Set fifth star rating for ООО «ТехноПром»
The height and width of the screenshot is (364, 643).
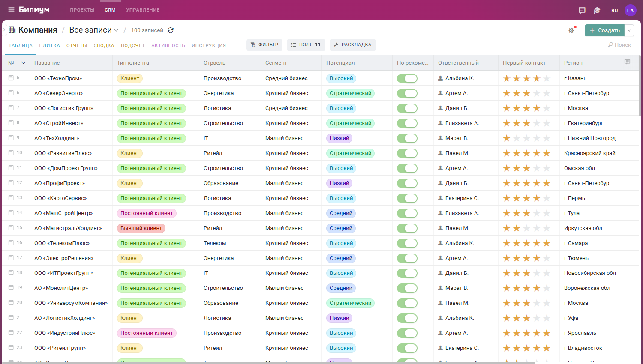(x=547, y=78)
